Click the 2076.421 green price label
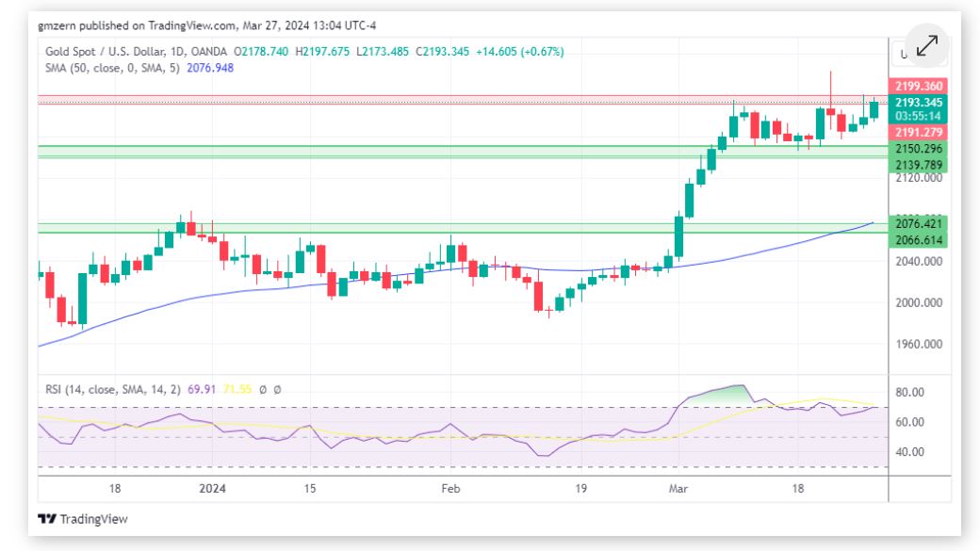The height and width of the screenshot is (551, 980). click(x=918, y=223)
